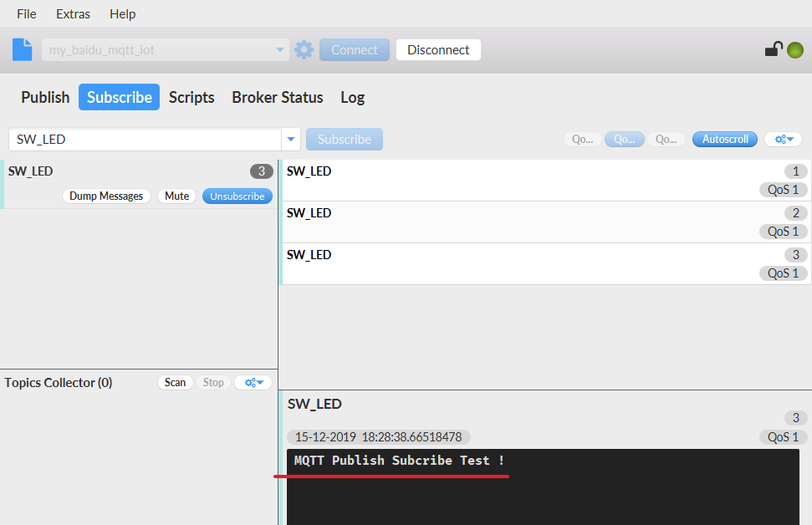Open subscription options gear next to Autoscroll
This screenshot has height=525, width=812.
tap(784, 140)
